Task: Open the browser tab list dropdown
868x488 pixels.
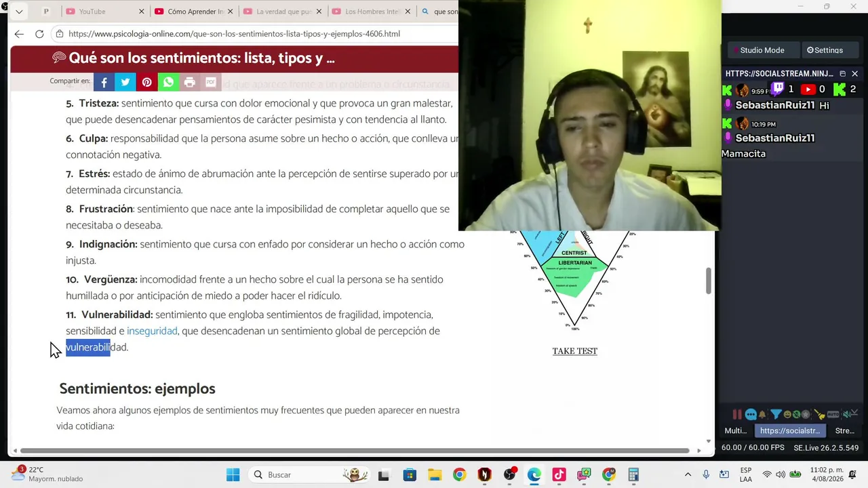Action: 18,12
